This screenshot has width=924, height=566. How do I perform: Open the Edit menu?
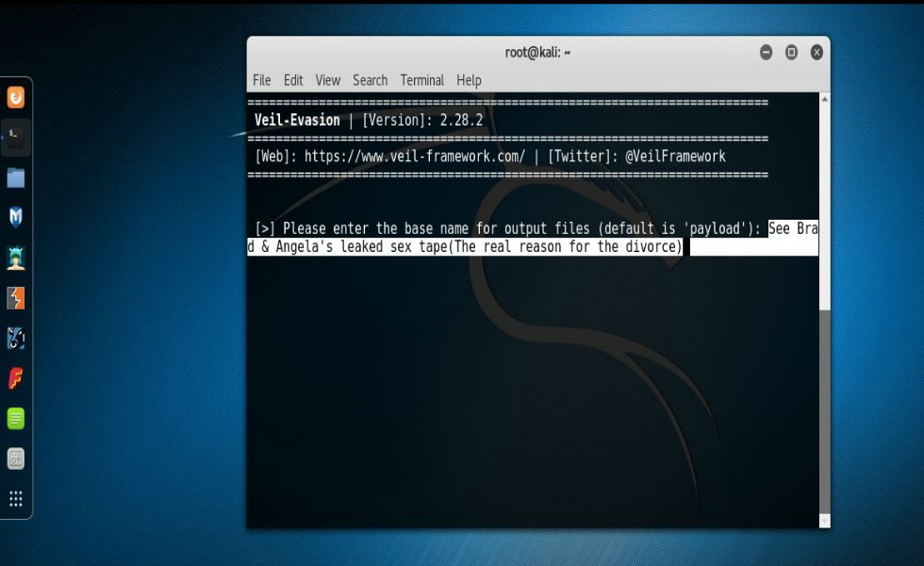point(293,80)
